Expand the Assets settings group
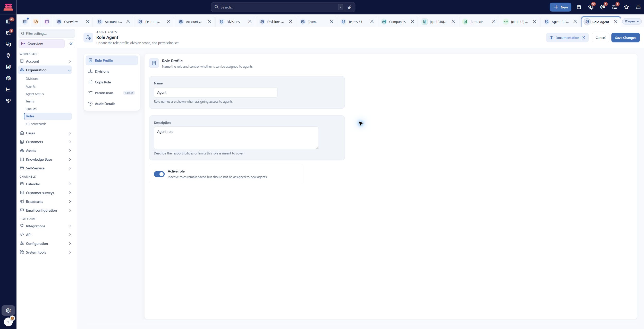This screenshot has height=329, width=644. [45, 151]
